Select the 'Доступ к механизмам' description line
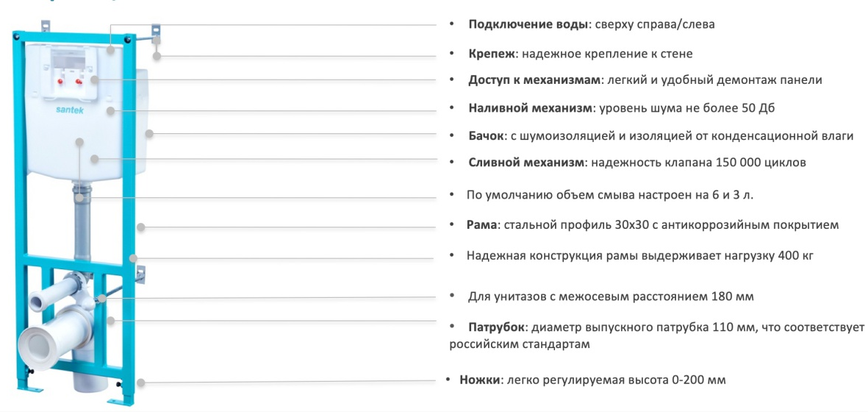Viewport: 868px width, 412px height. coord(645,80)
